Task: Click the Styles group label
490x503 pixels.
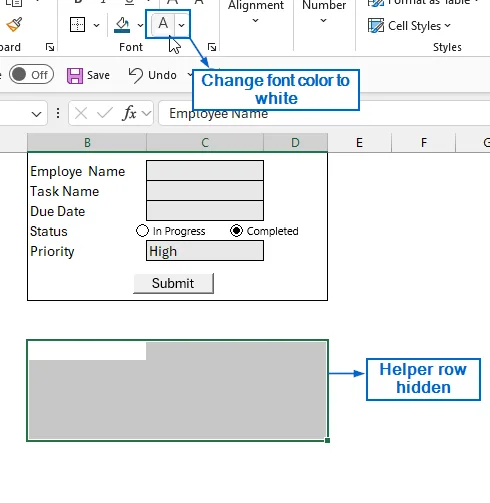Action: coord(447,47)
